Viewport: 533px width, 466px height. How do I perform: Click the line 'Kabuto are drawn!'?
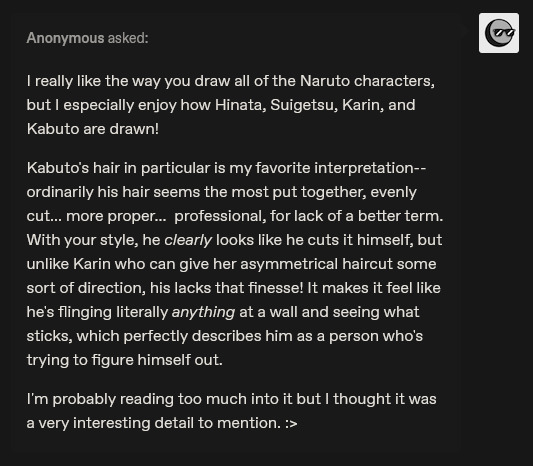point(93,129)
